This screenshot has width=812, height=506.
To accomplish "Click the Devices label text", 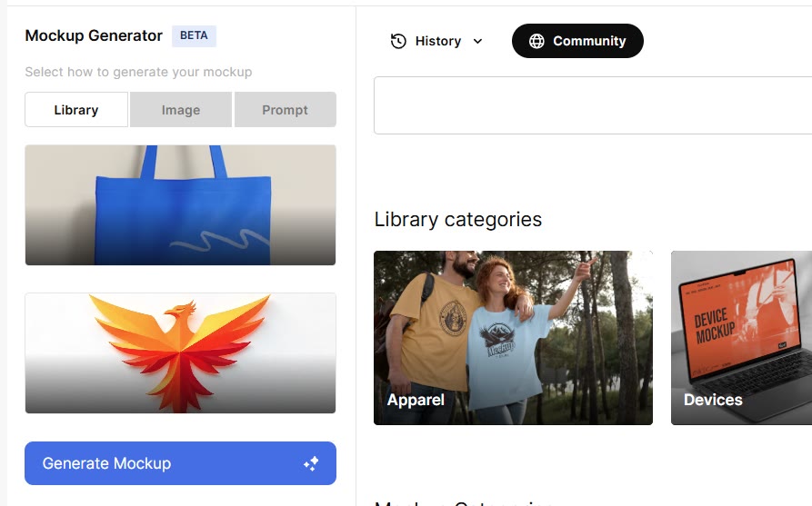I will click(x=713, y=400).
